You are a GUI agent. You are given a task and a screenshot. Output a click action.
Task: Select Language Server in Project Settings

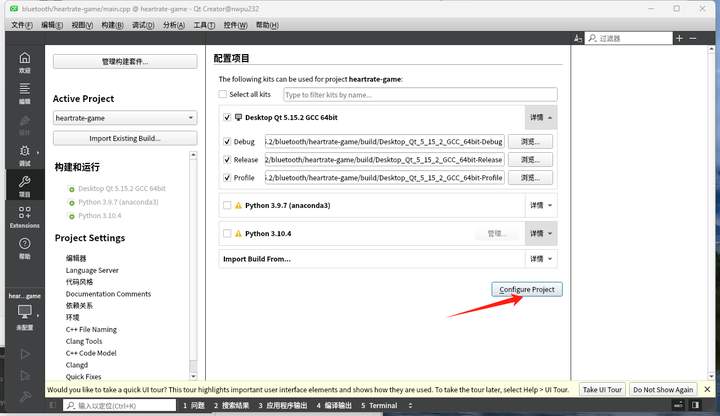pyautogui.click(x=92, y=270)
